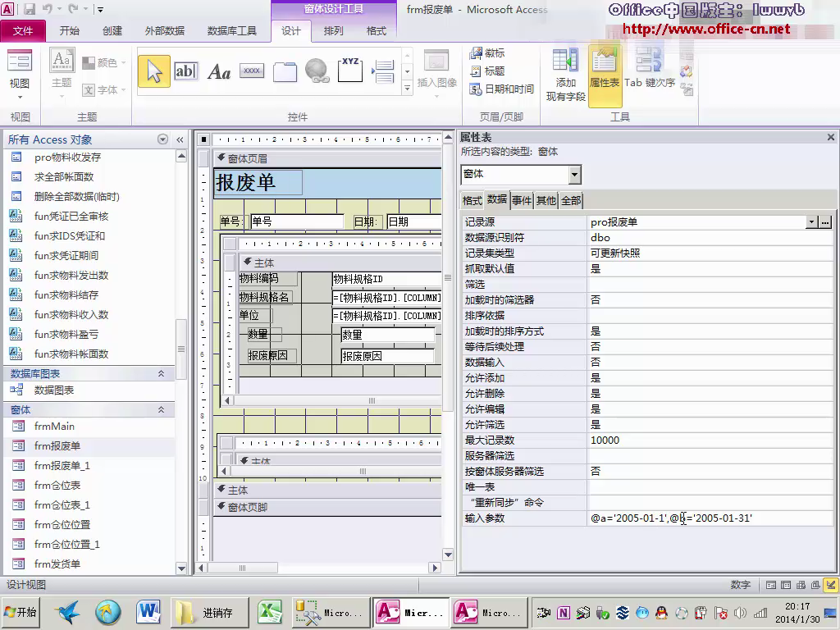This screenshot has height=630, width=840.
Task: Open the object selector combo box 窗体
Action: tap(520, 174)
